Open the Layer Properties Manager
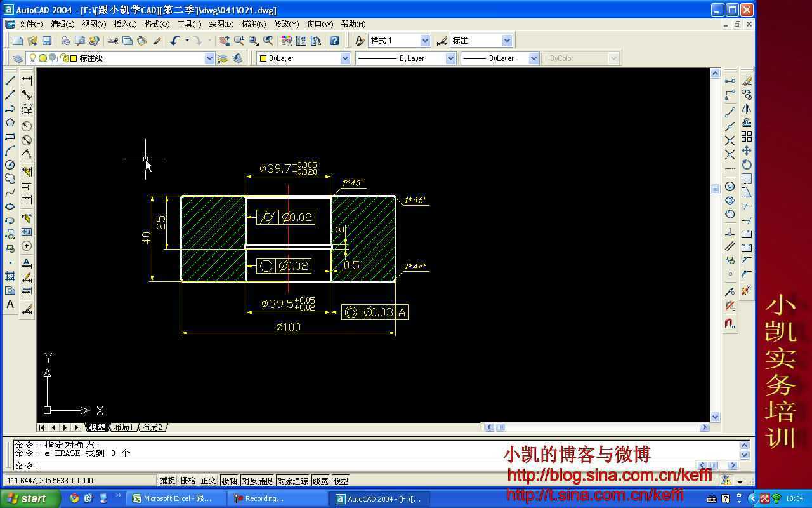 18,58
